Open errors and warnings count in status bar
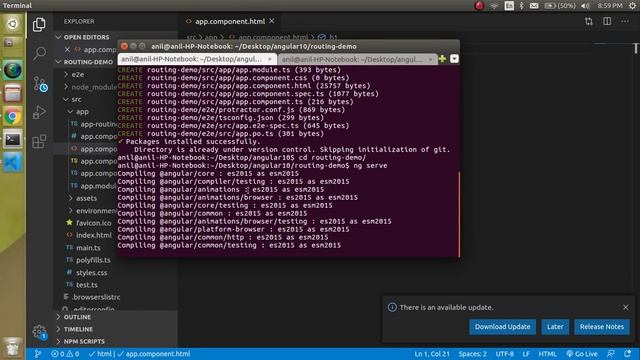The height and width of the screenshot is (360, 640). (x=65, y=354)
